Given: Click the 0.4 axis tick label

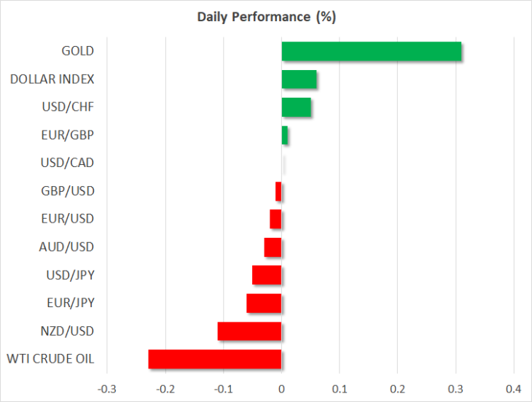Looking at the screenshot, I should tap(513, 389).
